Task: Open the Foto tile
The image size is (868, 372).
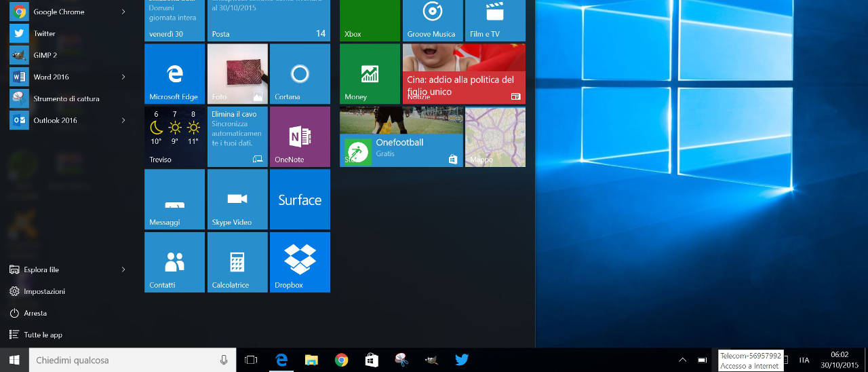Action: coord(237,74)
